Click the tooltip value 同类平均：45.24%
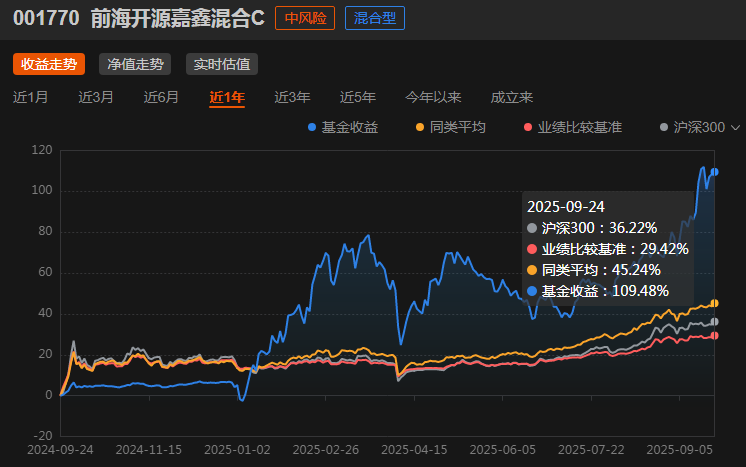This screenshot has width=746, height=467. (x=594, y=270)
